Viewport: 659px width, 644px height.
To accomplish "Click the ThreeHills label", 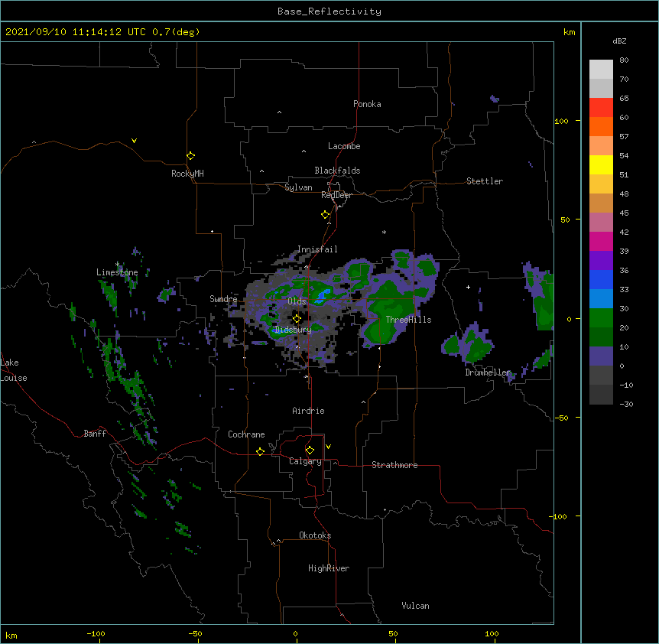I will pyautogui.click(x=408, y=320).
